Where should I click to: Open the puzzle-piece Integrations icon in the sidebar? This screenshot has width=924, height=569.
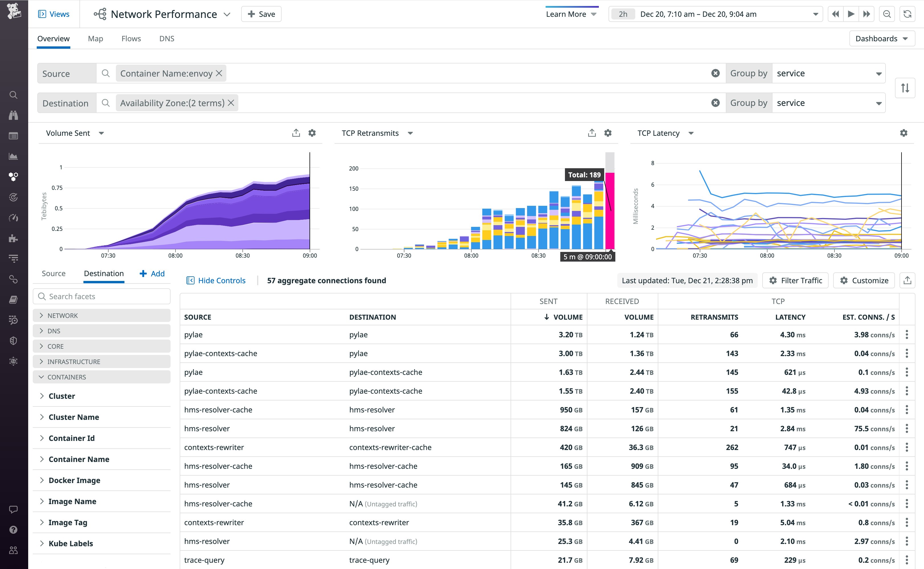(14, 238)
